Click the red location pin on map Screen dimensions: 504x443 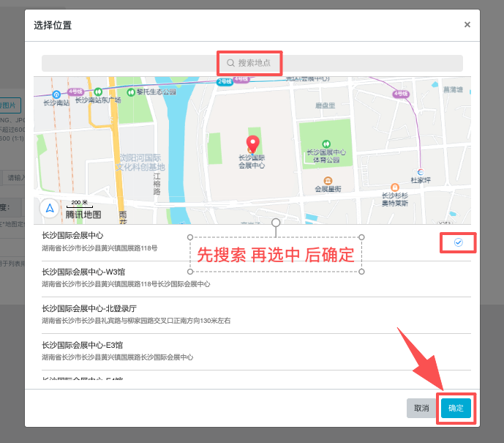tap(252, 144)
